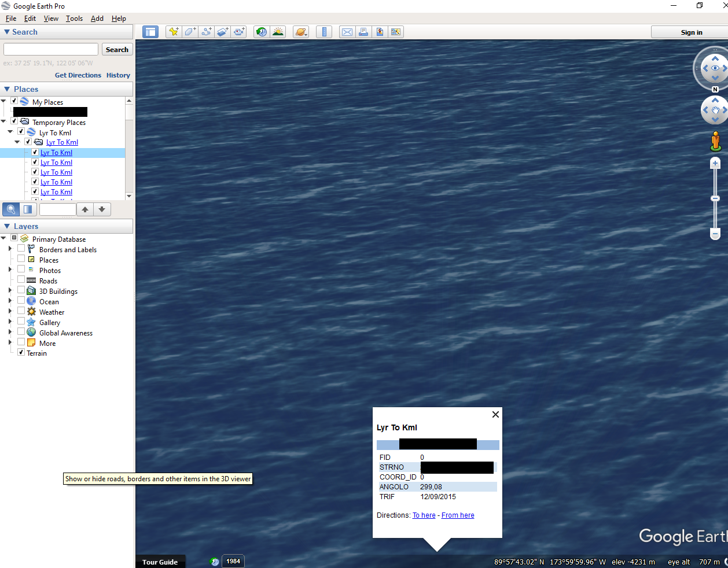Toggle the sidebar with the Hide Sidebar icon

point(150,32)
